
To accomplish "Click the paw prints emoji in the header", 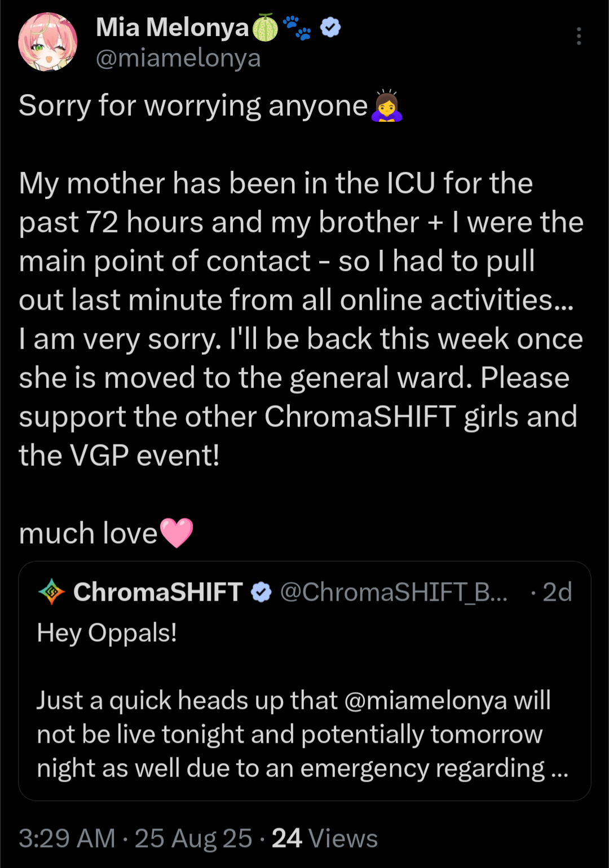I will 297,28.
